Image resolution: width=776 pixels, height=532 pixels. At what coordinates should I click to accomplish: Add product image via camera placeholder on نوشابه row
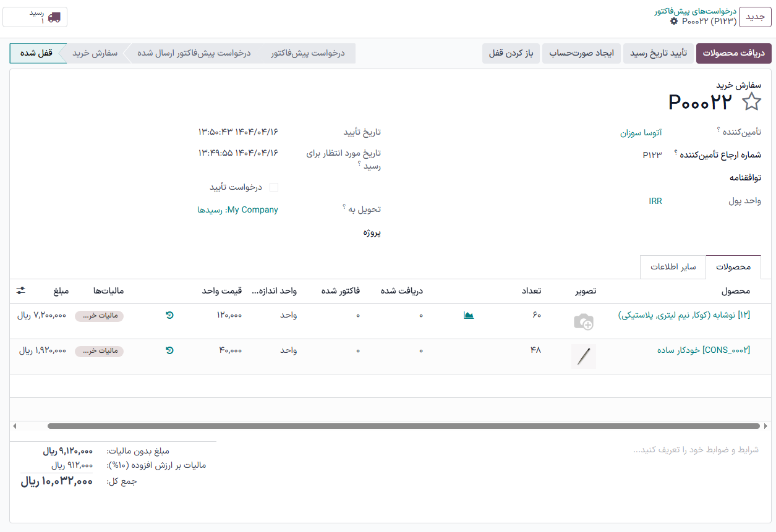tap(584, 321)
